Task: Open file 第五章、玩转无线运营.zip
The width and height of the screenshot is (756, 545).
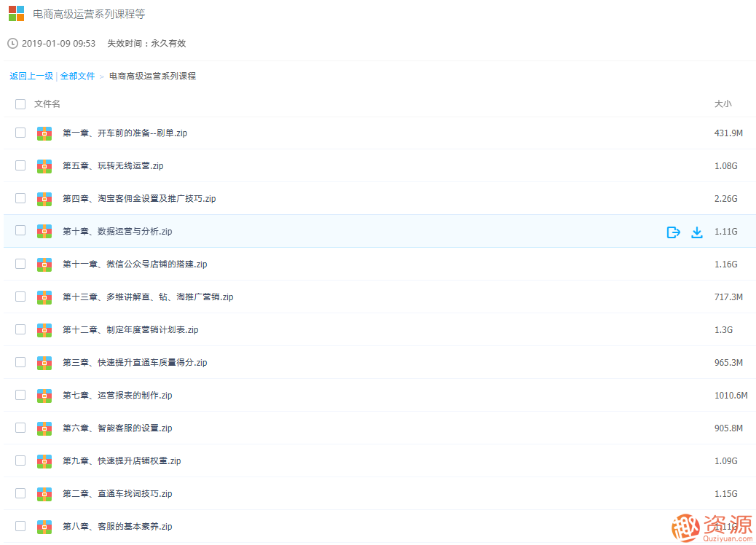Action: [113, 166]
